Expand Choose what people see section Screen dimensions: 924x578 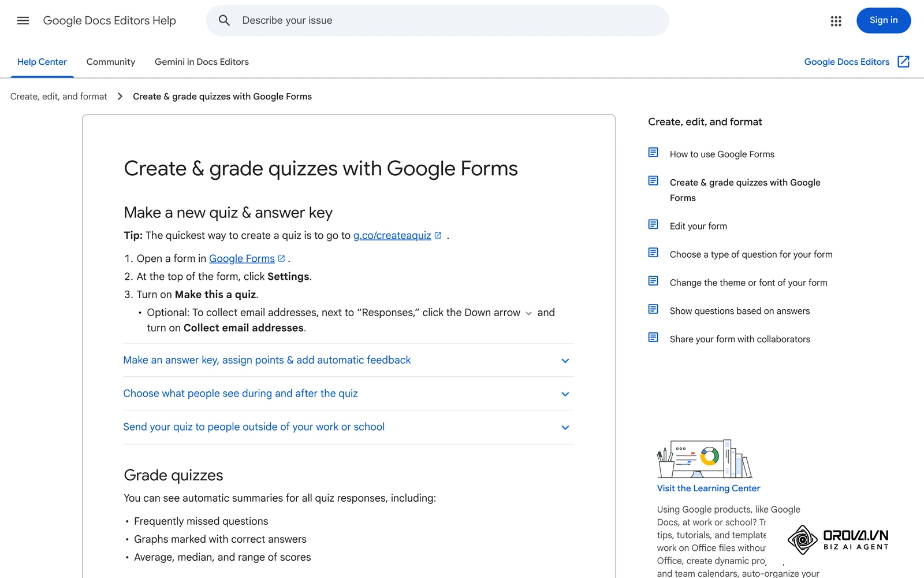coord(348,394)
